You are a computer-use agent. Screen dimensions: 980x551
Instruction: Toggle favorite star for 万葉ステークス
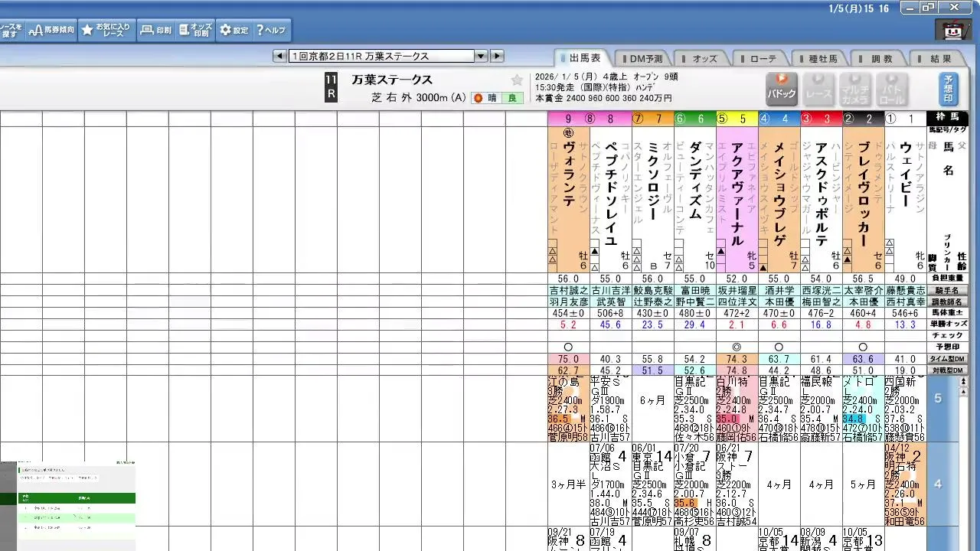pyautogui.click(x=517, y=80)
